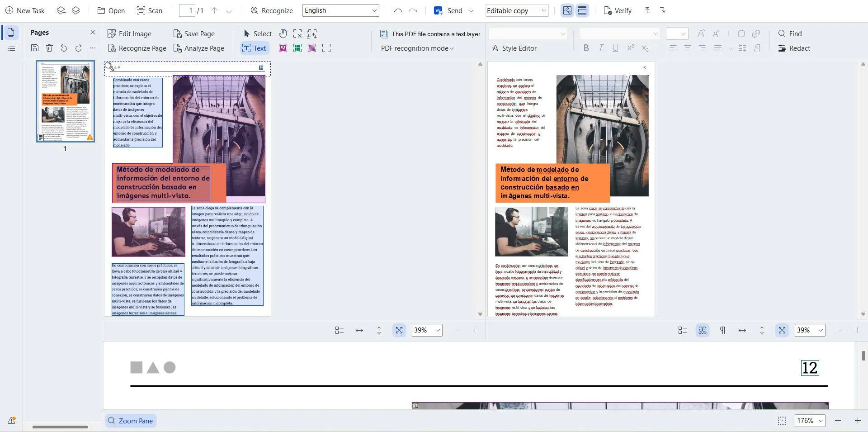Show Pages view in left sidebar
The image size is (868, 432).
click(x=11, y=32)
